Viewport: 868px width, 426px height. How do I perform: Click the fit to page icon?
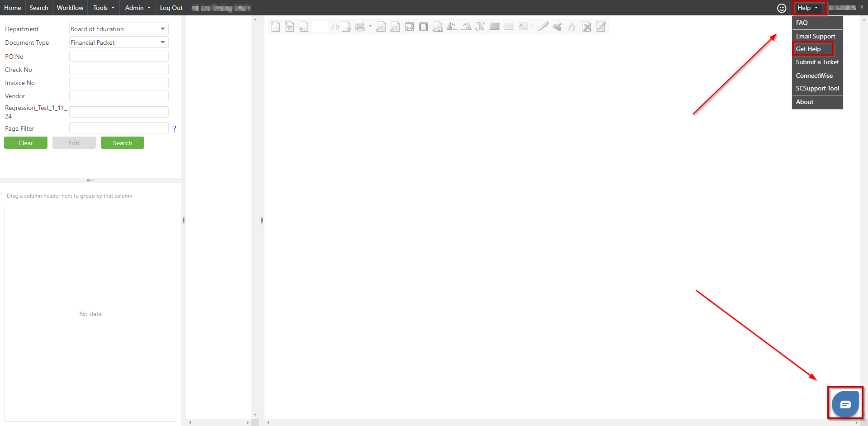click(423, 27)
